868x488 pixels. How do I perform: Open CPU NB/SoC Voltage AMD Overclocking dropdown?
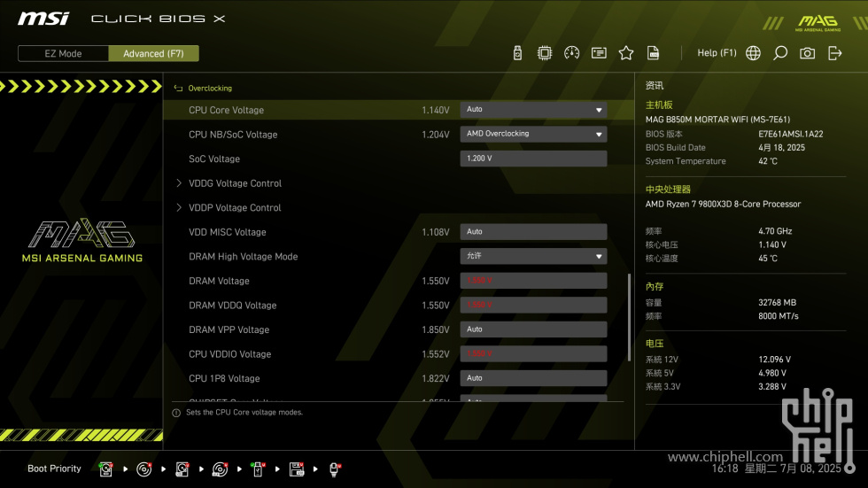coord(533,134)
